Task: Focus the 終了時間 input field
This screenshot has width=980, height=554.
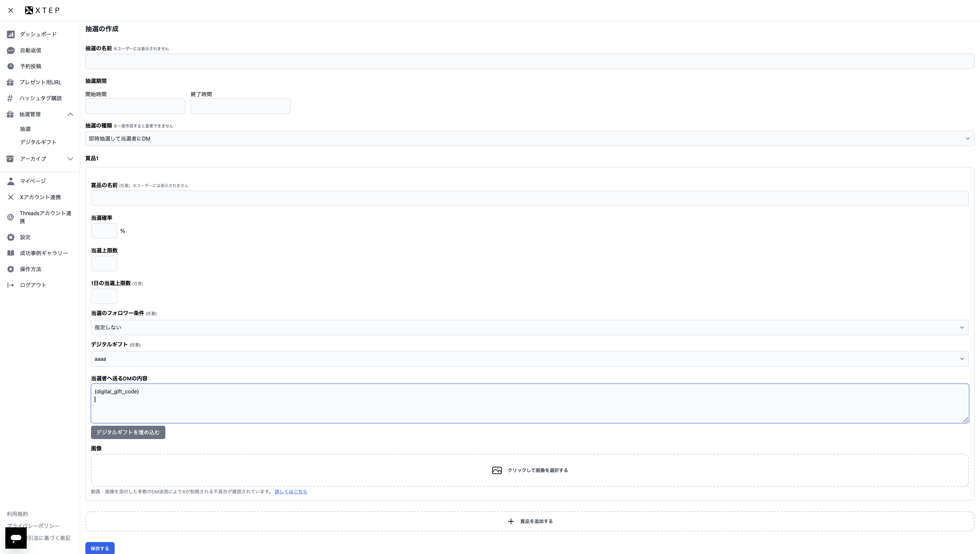Action: (x=241, y=106)
